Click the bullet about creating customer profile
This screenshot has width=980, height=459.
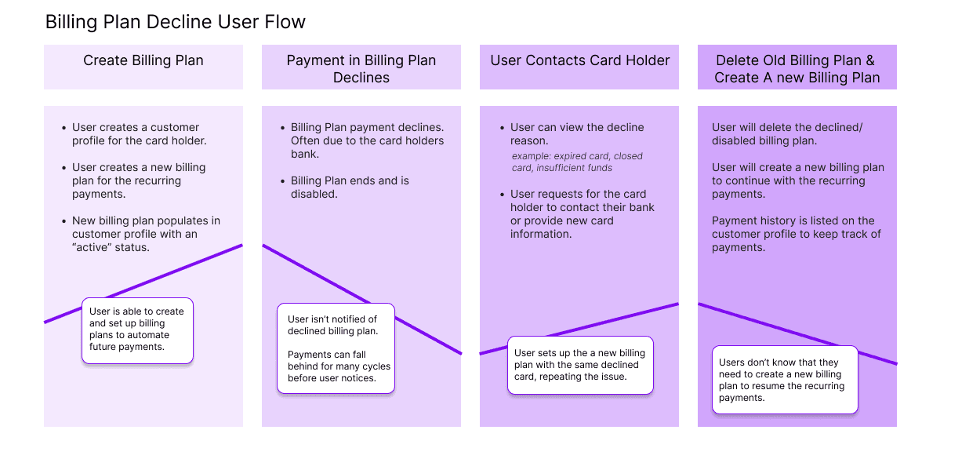click(x=138, y=134)
